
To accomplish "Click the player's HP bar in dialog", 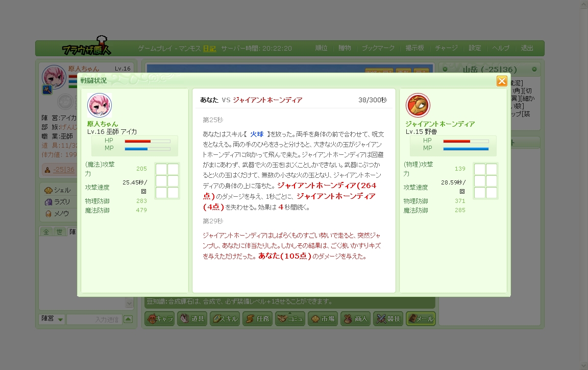I will pos(148,141).
